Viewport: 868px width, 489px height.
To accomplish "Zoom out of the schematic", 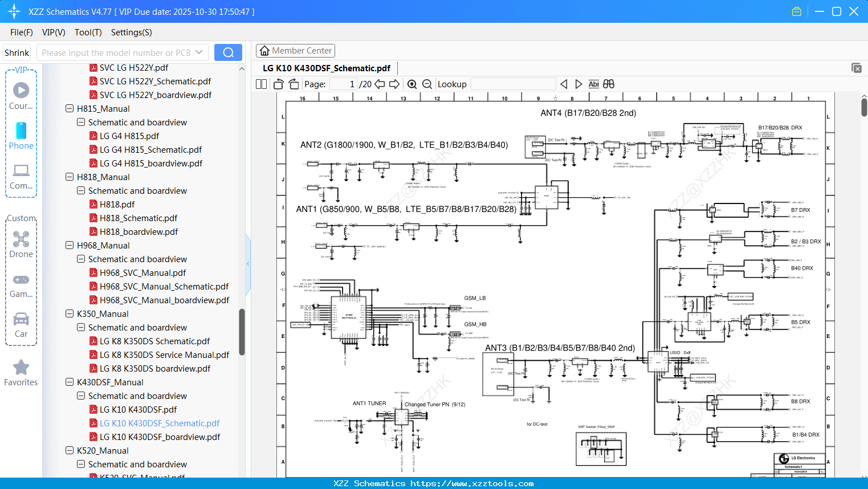I will pos(427,84).
